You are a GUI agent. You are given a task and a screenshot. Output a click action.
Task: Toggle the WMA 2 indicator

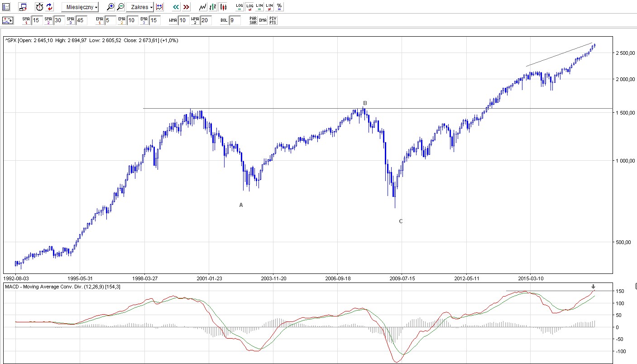195,20
